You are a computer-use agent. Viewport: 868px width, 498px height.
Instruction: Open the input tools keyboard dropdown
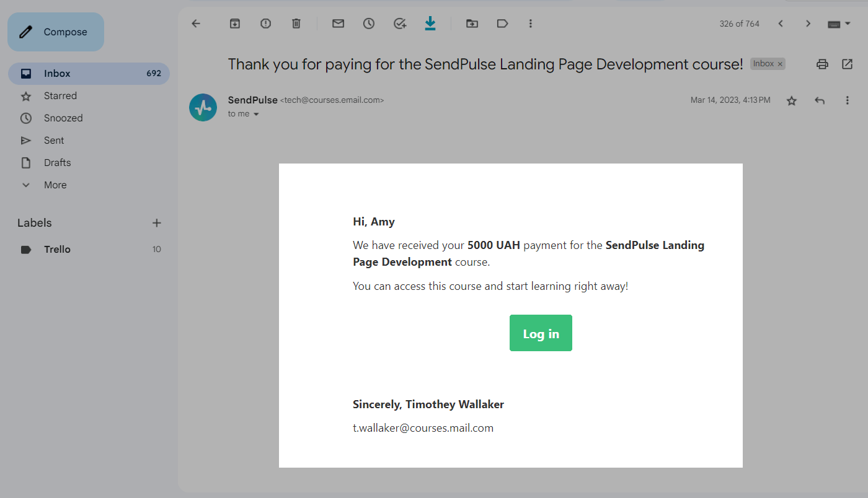coord(839,24)
